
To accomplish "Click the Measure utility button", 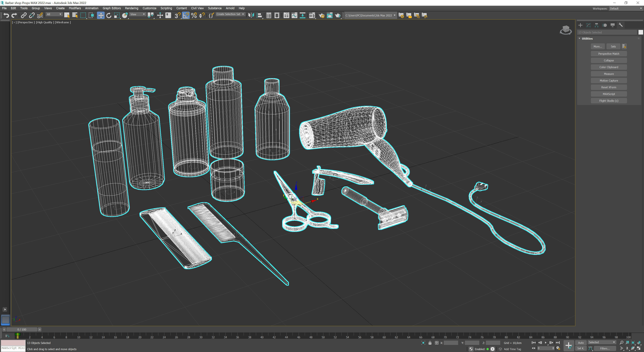I will coord(608,74).
